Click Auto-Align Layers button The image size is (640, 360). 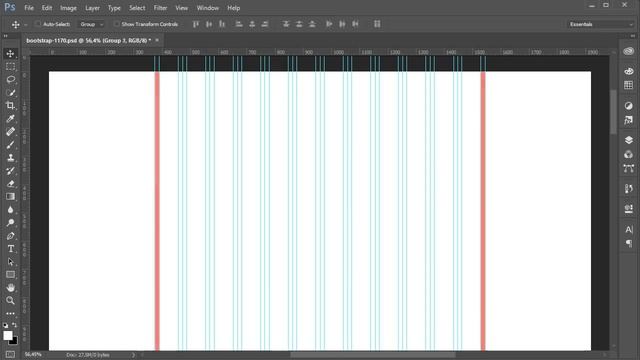(377, 24)
